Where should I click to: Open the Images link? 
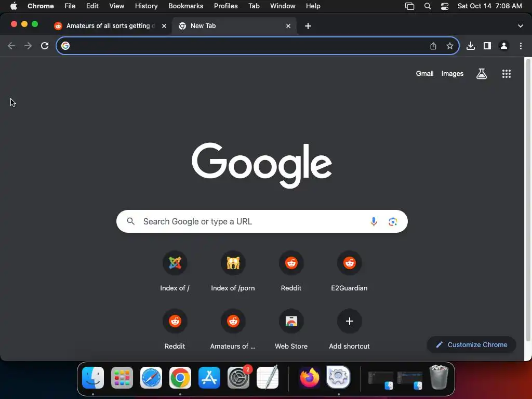[x=453, y=74]
